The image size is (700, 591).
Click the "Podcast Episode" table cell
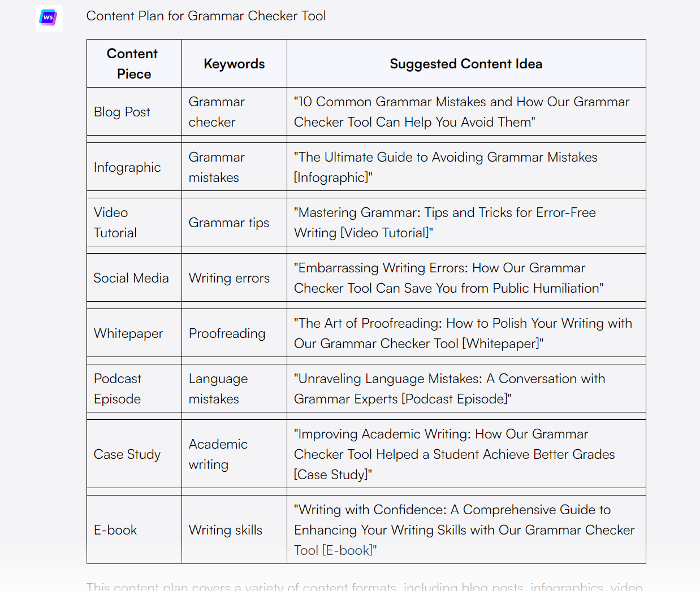pos(118,389)
